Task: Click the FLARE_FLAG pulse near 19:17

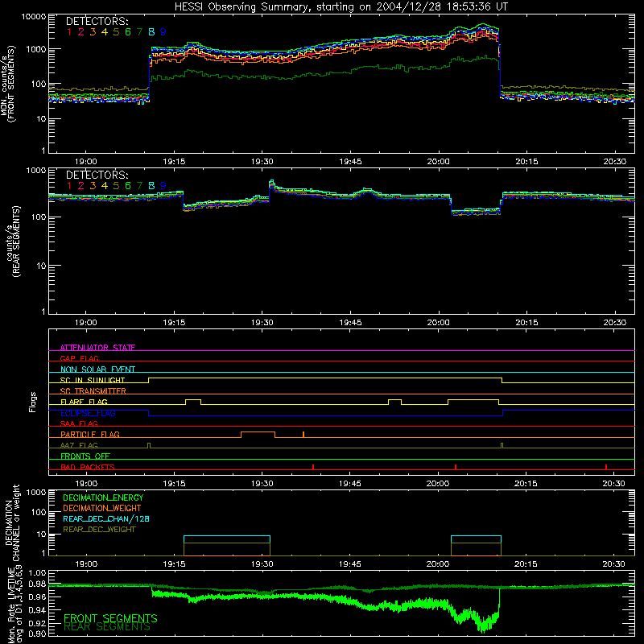Action: click(193, 402)
